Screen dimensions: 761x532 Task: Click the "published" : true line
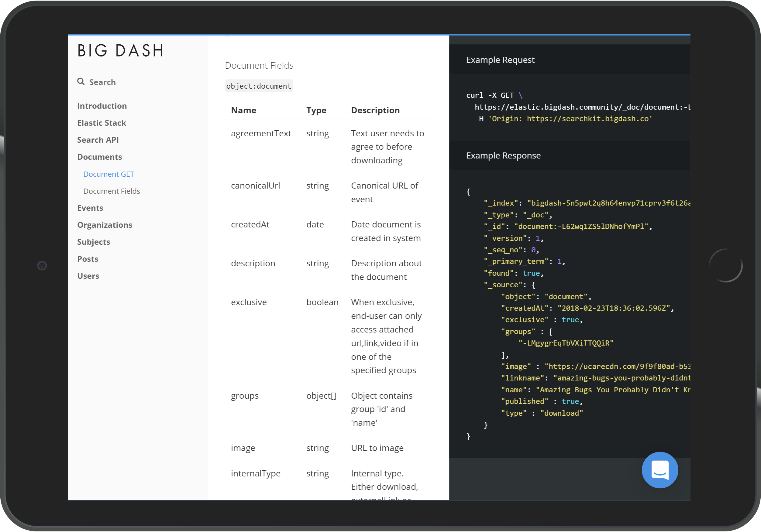[542, 401]
